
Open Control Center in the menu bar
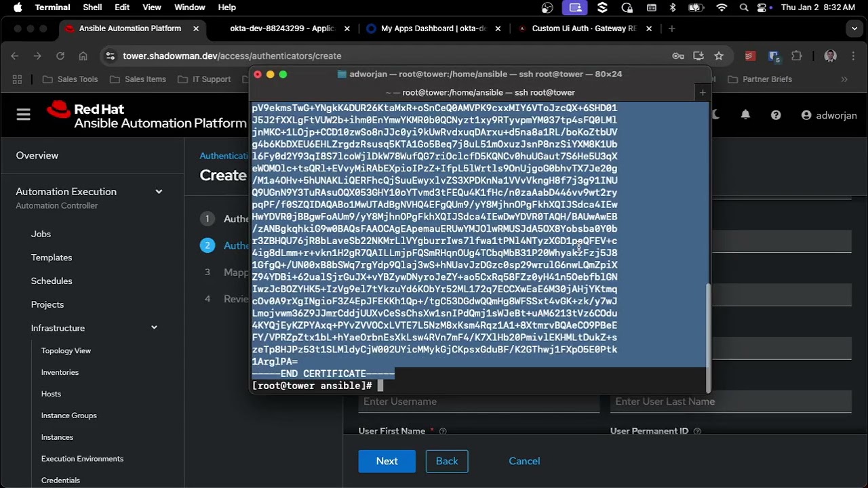[x=763, y=7]
